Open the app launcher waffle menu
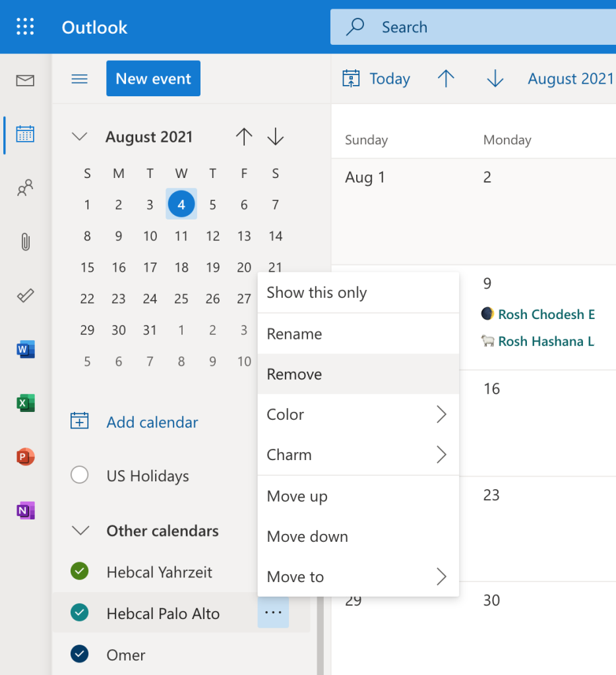 coord(25,26)
